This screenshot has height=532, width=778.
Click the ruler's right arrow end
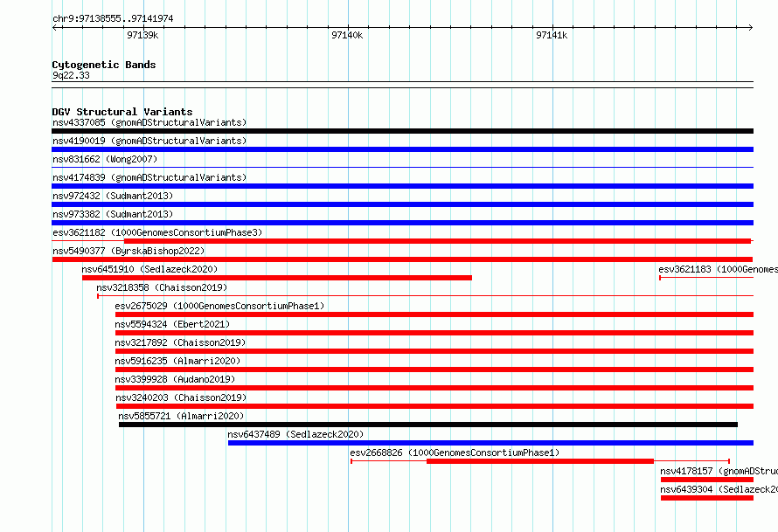click(x=750, y=27)
